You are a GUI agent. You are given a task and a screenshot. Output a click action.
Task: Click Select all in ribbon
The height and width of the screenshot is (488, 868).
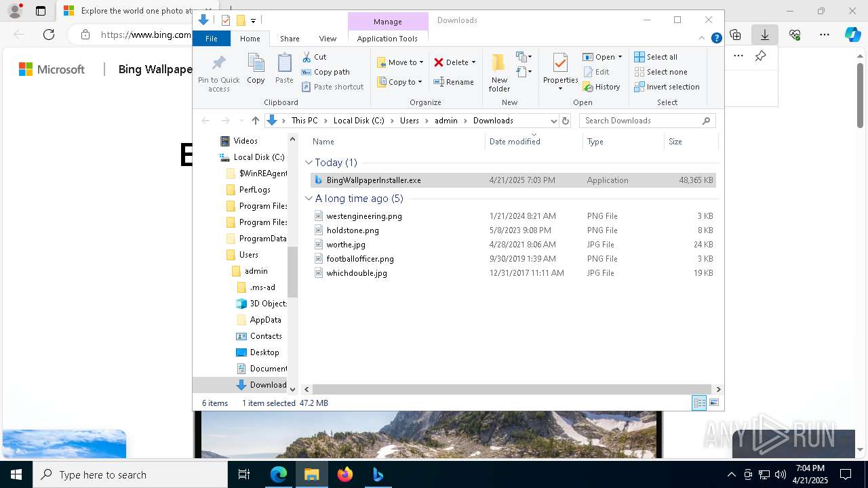click(656, 57)
